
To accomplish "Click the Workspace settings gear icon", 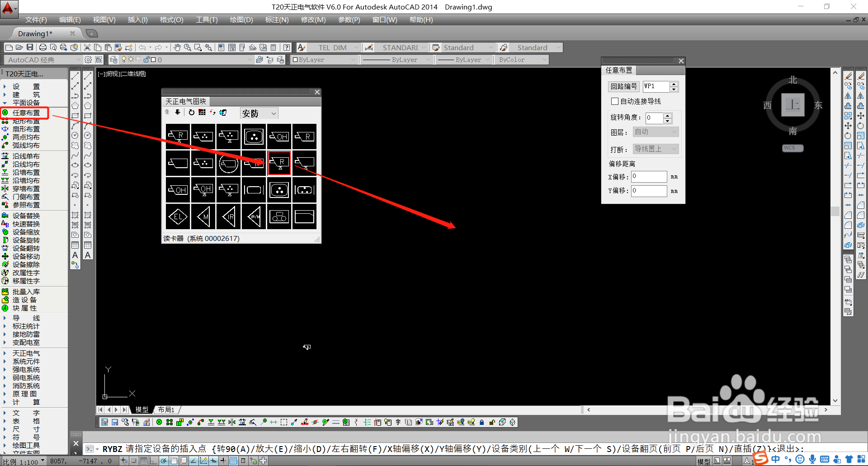I will pyautogui.click(x=88, y=60).
